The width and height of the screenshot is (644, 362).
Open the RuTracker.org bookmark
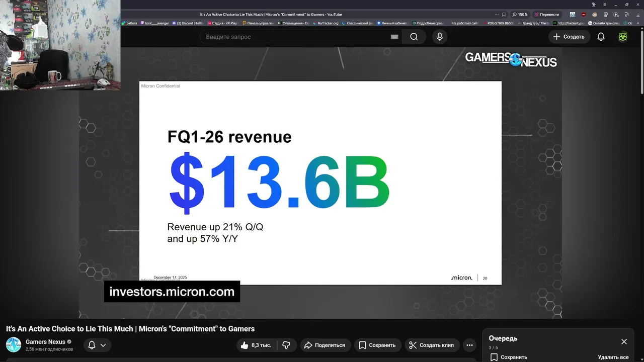(x=326, y=23)
